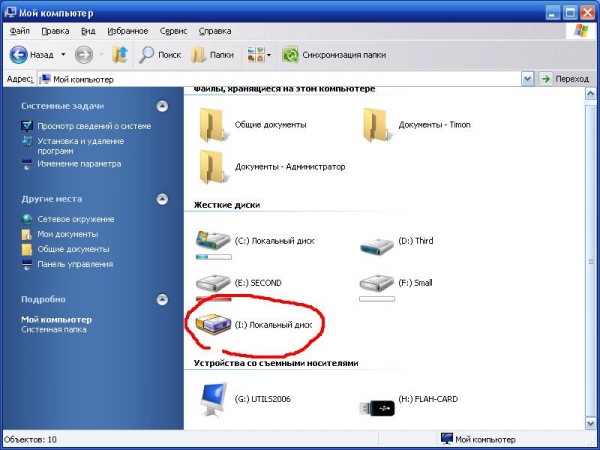Click the Мой компьютер status bar entry
Image resolution: width=600 pixels, height=450 pixels.
[x=478, y=439]
